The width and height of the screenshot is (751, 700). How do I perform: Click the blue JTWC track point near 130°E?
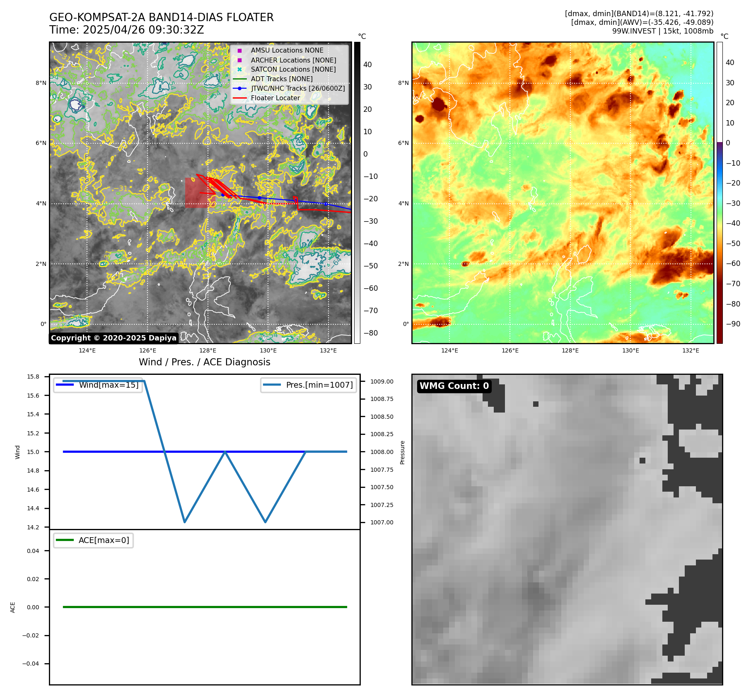click(x=260, y=198)
